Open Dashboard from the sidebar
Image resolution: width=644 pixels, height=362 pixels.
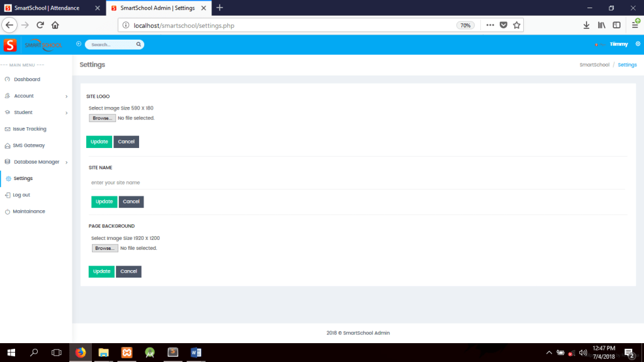tap(26, 79)
